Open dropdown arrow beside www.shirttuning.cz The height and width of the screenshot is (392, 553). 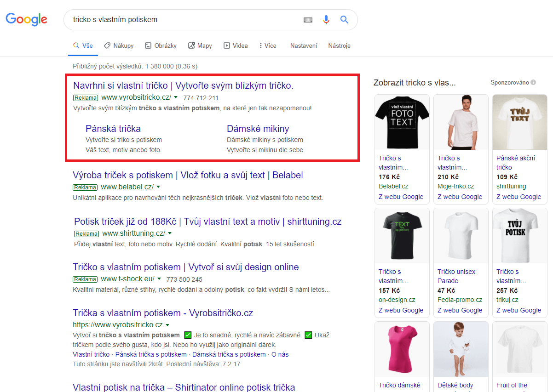[170, 233]
